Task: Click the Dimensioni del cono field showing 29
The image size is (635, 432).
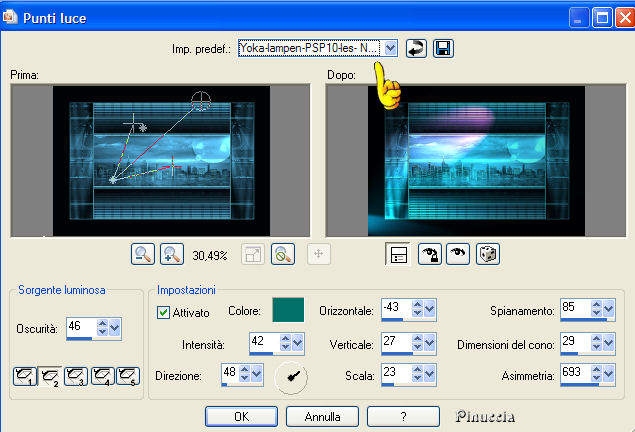Action: pos(575,342)
